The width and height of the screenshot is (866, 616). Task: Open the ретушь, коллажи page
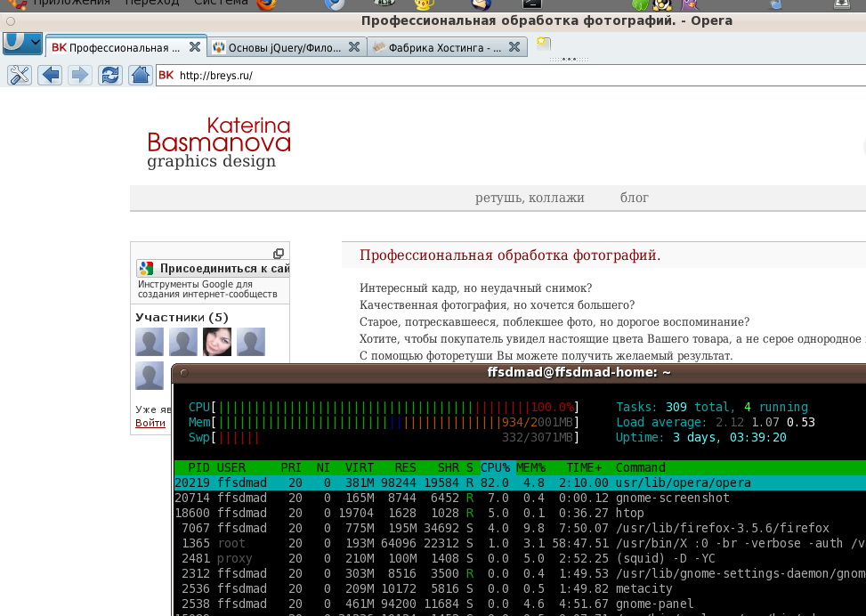(x=530, y=198)
